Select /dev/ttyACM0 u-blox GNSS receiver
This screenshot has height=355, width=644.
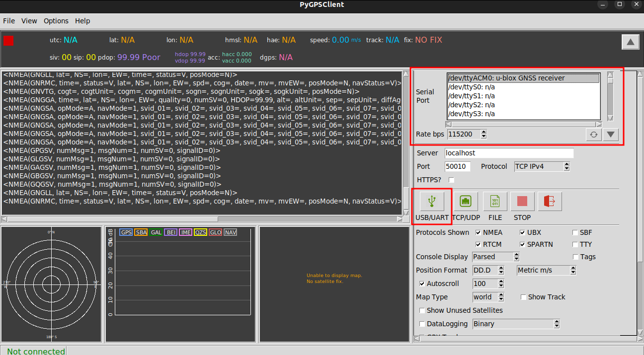[x=524, y=78]
